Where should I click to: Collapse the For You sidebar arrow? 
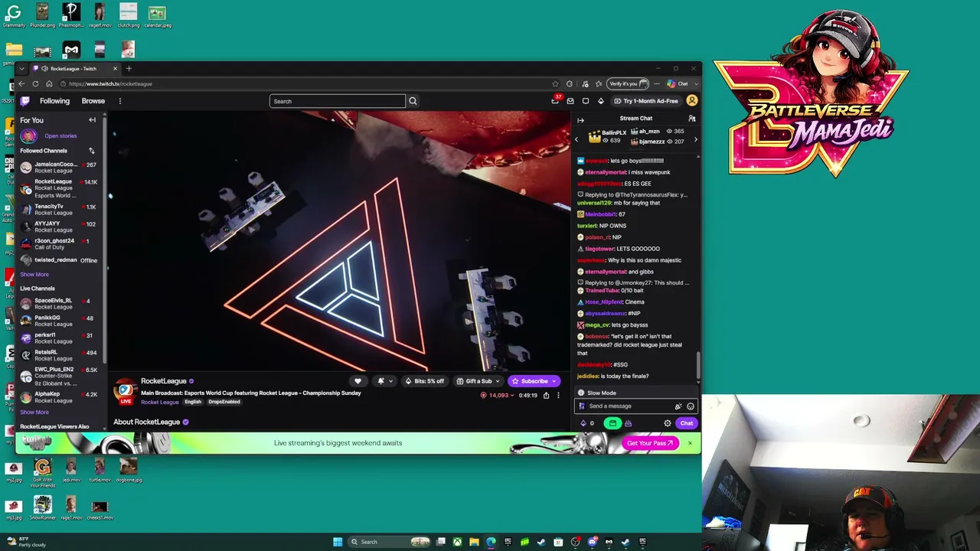click(x=92, y=120)
